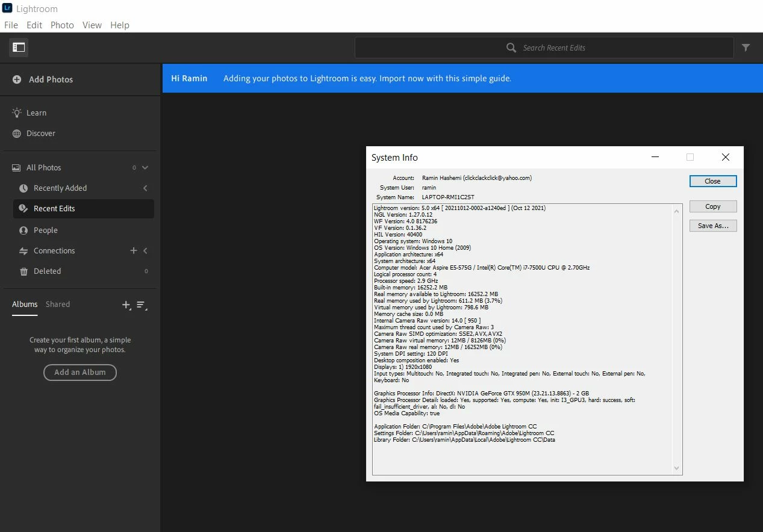Click the Add Photos plus icon
Screen dimensions: 763x532
point(17,79)
